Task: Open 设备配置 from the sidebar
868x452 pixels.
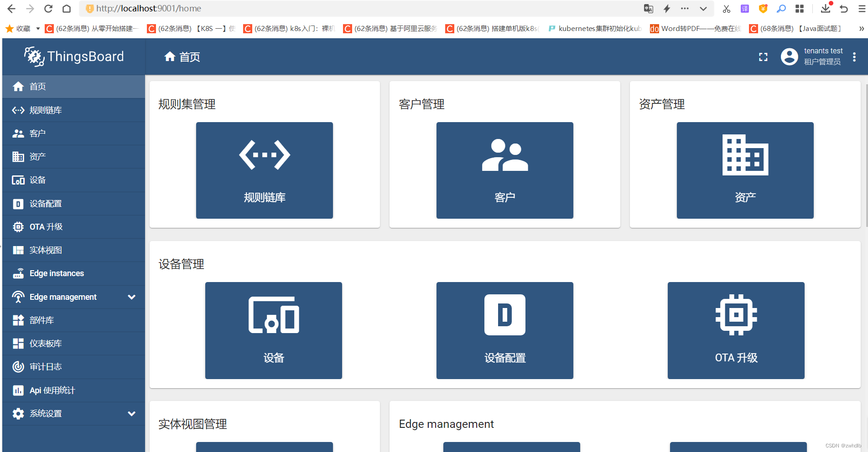Action: [x=45, y=203]
